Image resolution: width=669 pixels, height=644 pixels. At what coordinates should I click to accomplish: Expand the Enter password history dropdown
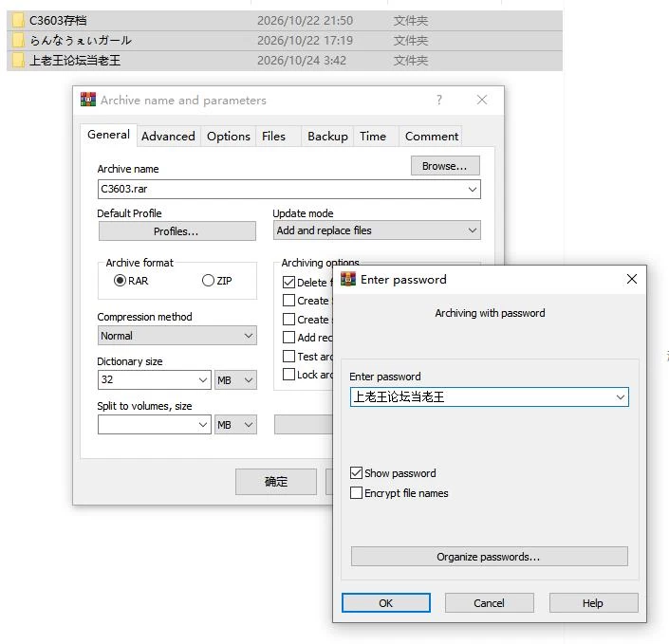coord(621,397)
